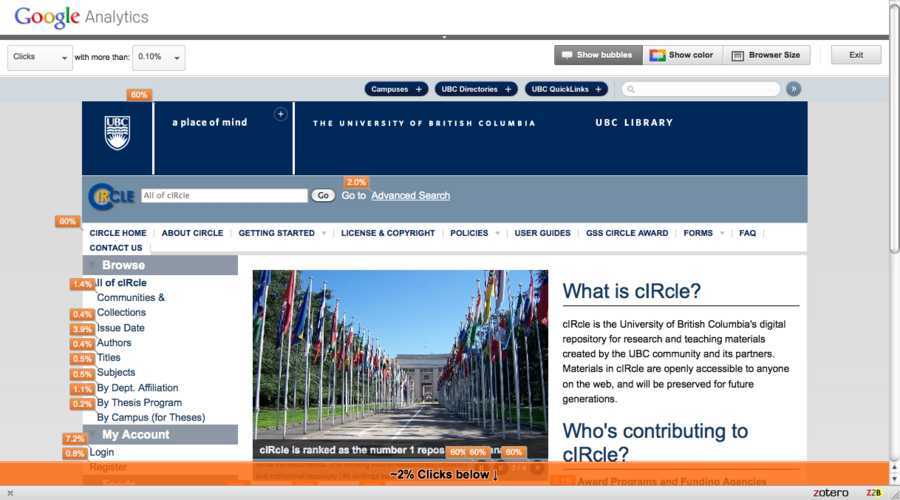Screen dimensions: 900x500
Task: Click the UBC crest logo
Action: pyautogui.click(x=117, y=132)
